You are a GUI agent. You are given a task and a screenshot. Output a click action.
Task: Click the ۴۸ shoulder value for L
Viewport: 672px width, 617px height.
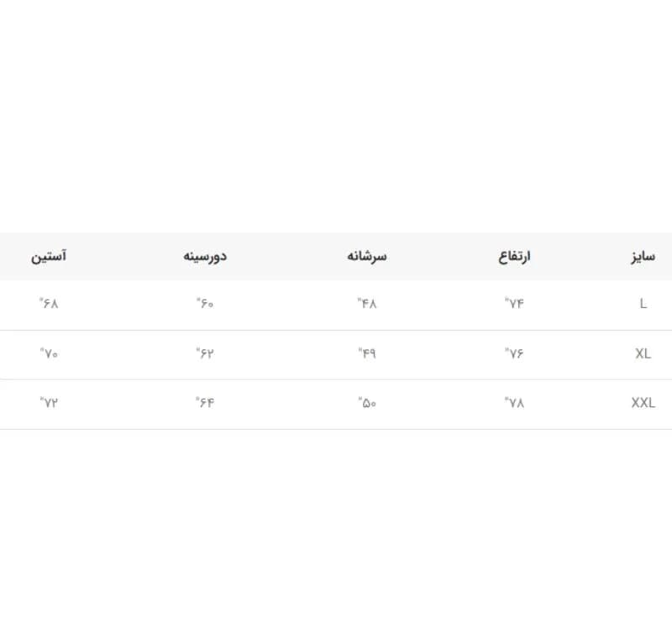(x=367, y=303)
